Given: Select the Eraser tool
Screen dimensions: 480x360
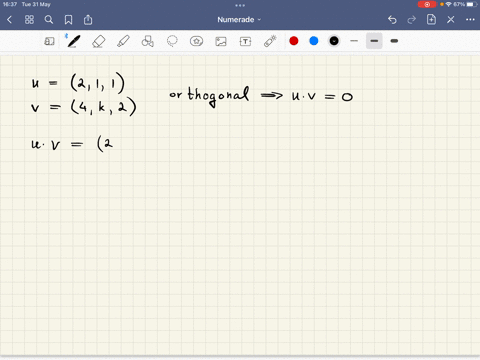Looking at the screenshot, I should point(98,41).
